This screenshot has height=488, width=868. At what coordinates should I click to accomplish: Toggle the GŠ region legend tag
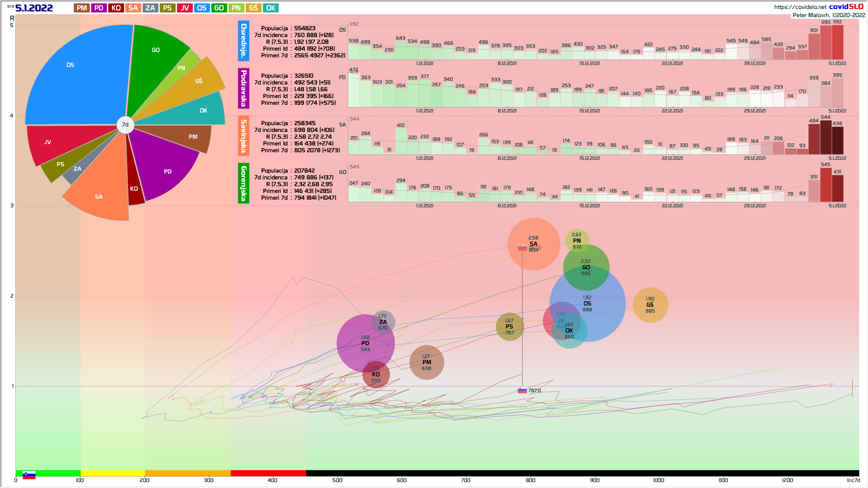pos(254,8)
